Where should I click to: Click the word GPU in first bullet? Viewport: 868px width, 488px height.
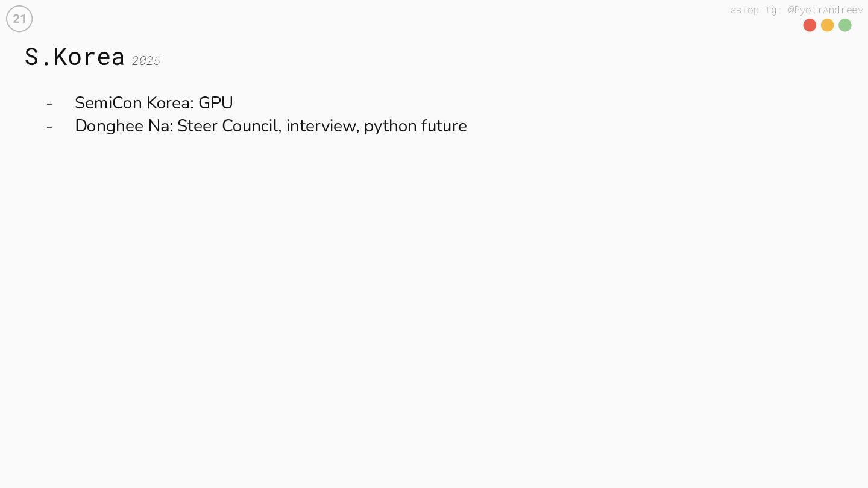click(x=216, y=103)
